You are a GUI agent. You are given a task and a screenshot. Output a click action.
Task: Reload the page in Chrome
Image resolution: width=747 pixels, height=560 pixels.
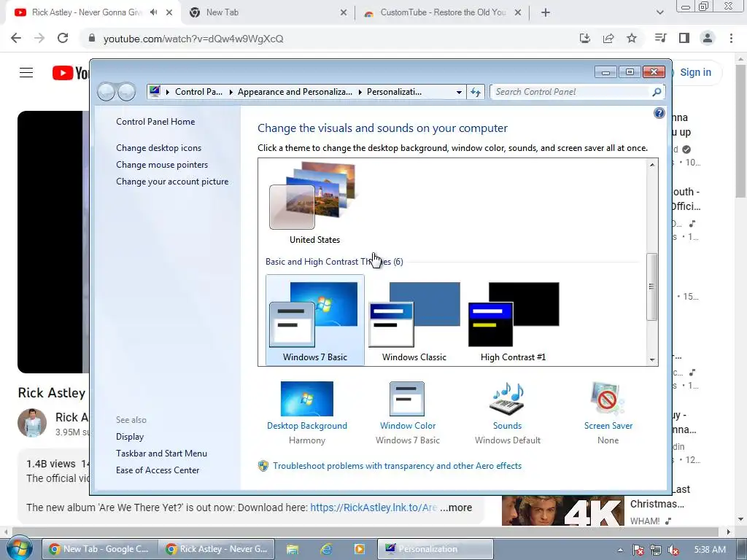63,38
